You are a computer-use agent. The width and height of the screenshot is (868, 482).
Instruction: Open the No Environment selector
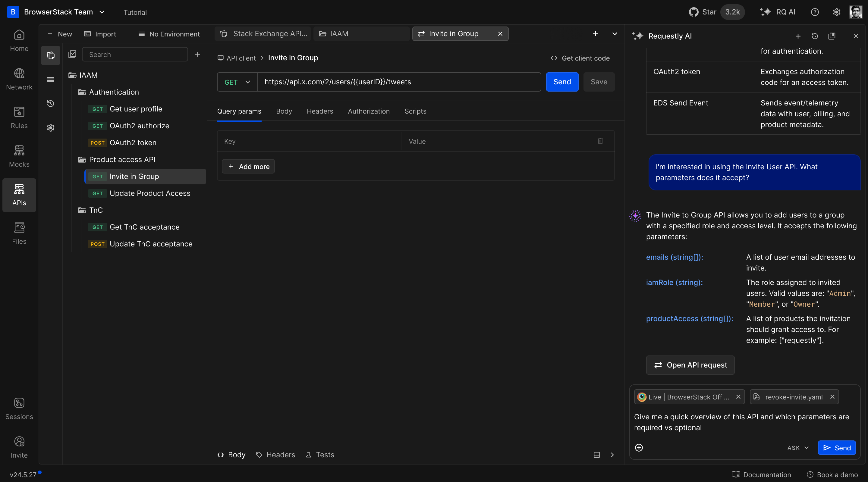click(169, 34)
